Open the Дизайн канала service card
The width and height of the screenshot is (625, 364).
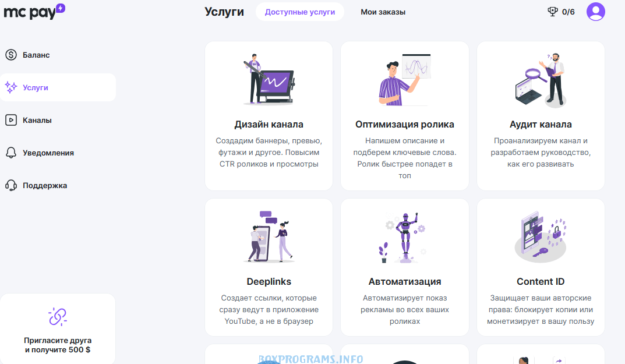269,116
